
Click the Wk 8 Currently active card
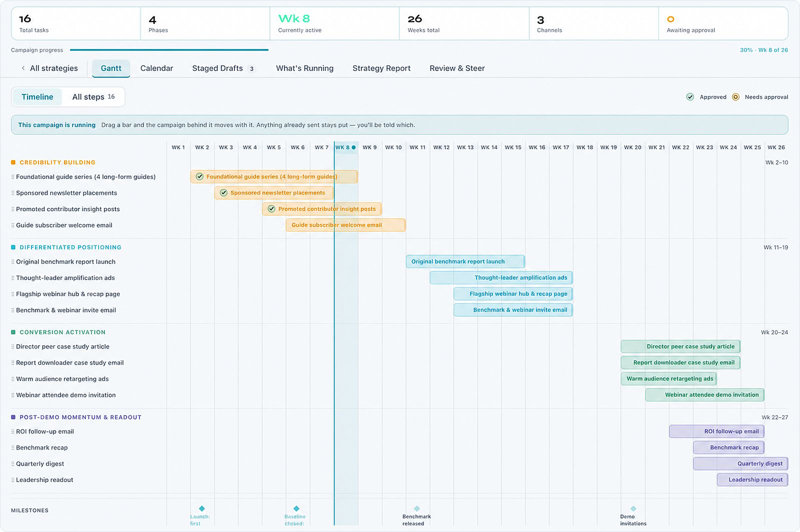coord(334,23)
